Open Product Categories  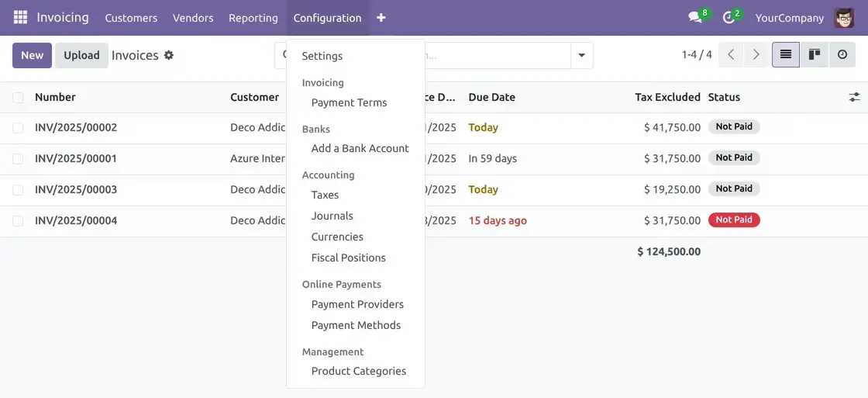coord(359,371)
